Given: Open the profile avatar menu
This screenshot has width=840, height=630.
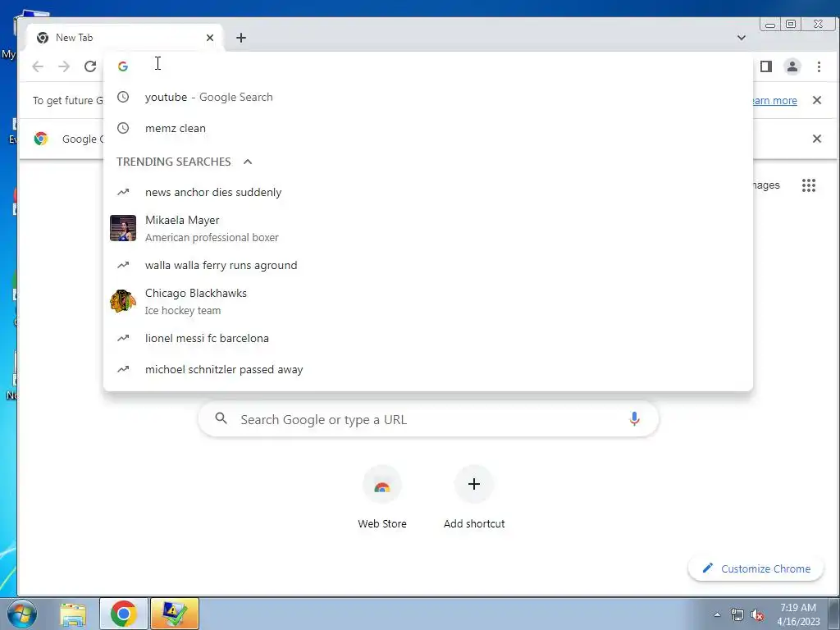Looking at the screenshot, I should pyautogui.click(x=792, y=66).
